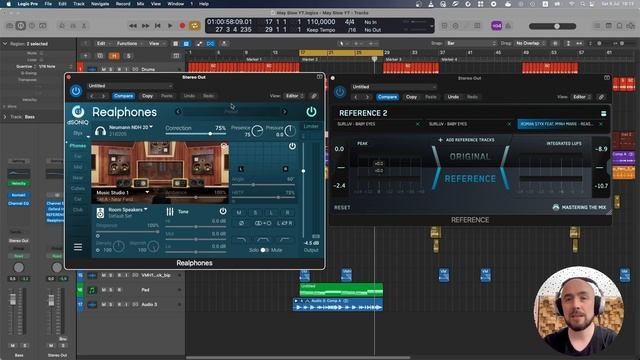The width and height of the screenshot is (640, 360).
Task: Select the first SURLUV - BABY EYES track tab
Action: pos(378,124)
